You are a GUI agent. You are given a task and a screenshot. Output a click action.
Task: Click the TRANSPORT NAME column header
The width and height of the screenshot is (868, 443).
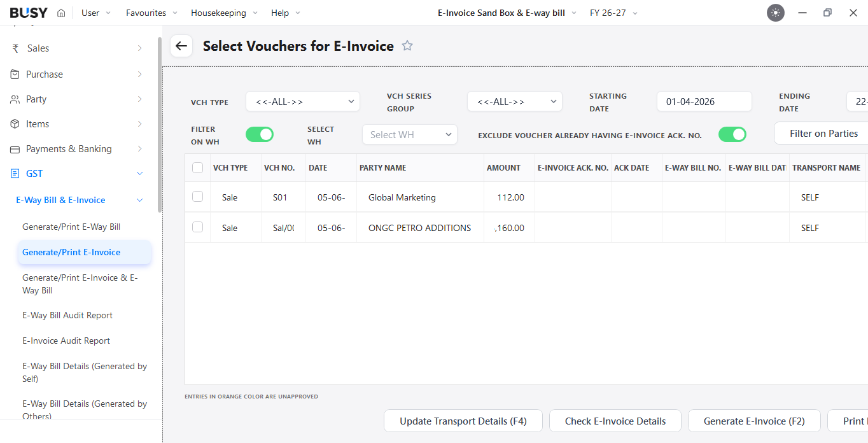(x=826, y=168)
